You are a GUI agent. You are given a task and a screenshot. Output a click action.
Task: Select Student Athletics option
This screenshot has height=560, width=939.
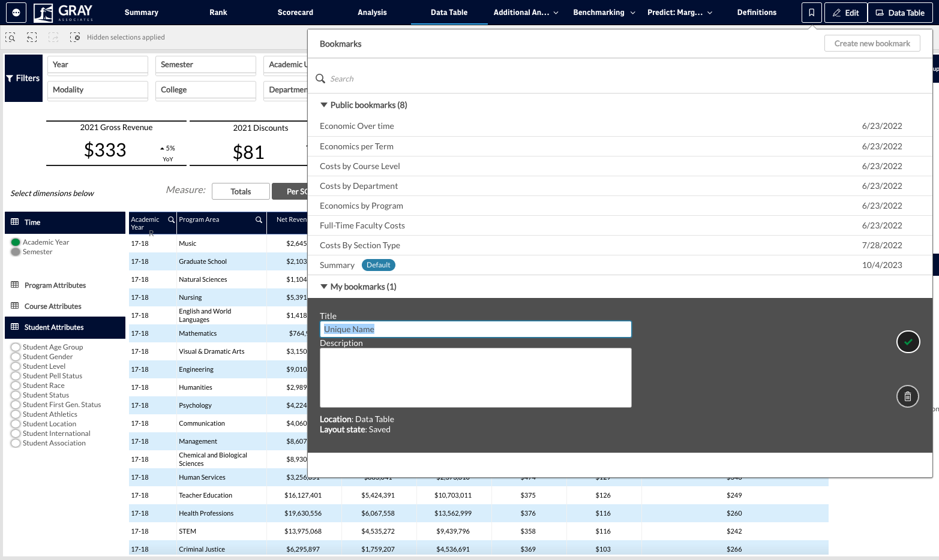pyautogui.click(x=16, y=414)
